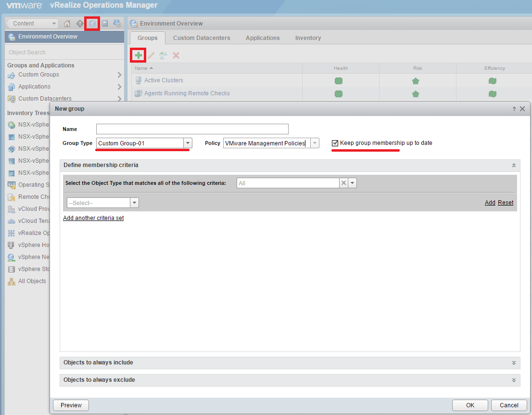This screenshot has height=415, width=532.
Task: Click the help question mark in New group dialog
Action: (x=514, y=109)
